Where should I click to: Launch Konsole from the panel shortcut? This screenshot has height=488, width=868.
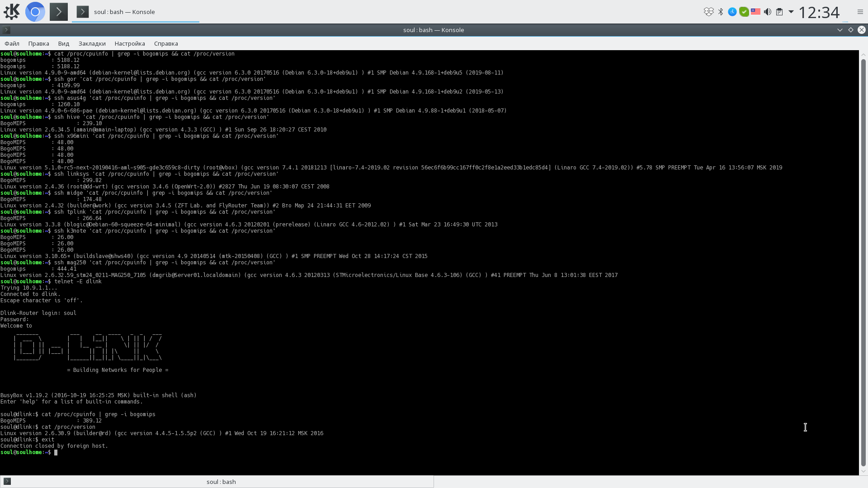59,12
